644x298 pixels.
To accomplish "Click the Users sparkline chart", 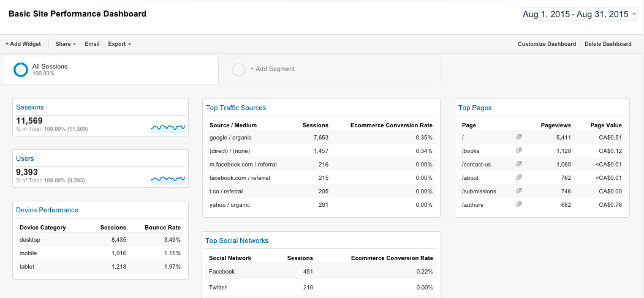I will tap(167, 179).
